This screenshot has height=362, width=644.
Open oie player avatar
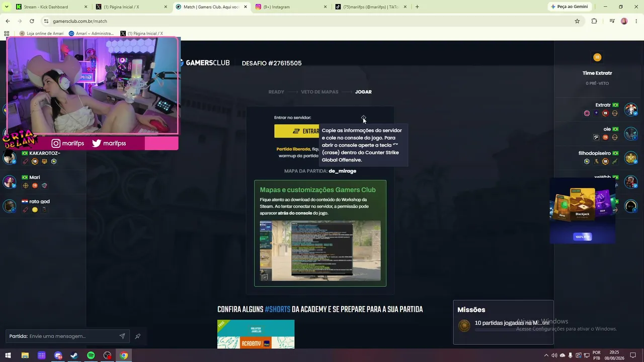pyautogui.click(x=631, y=133)
